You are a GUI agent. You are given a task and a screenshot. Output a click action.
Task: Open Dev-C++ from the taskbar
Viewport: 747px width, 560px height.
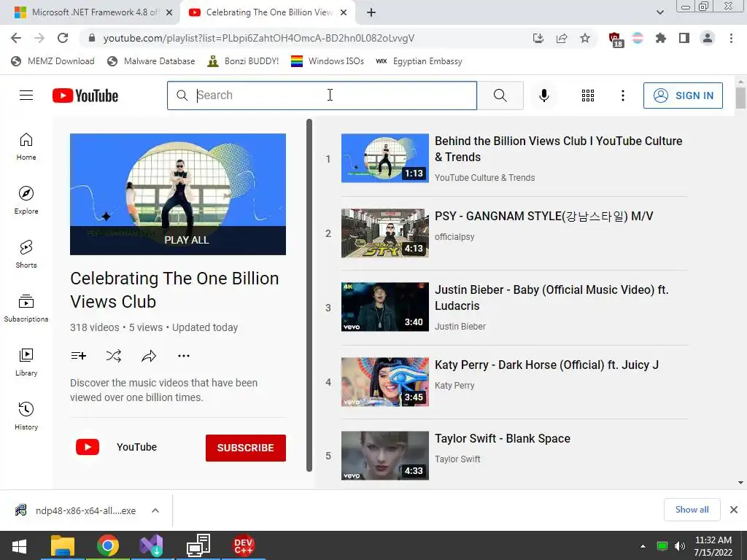tap(244, 546)
